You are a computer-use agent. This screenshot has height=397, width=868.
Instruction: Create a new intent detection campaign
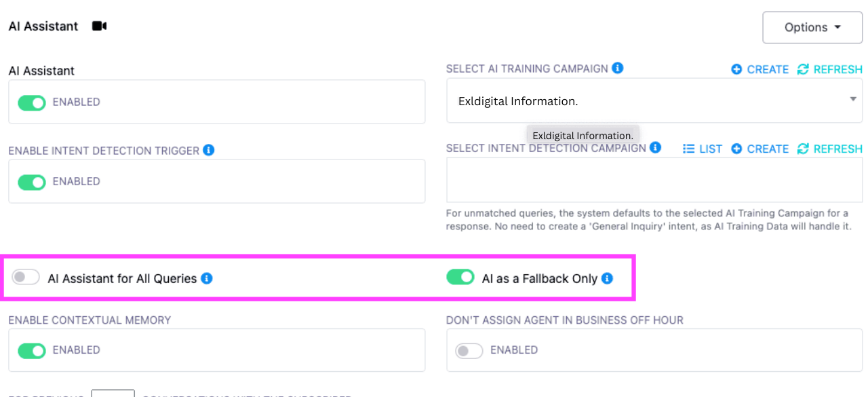tap(759, 149)
